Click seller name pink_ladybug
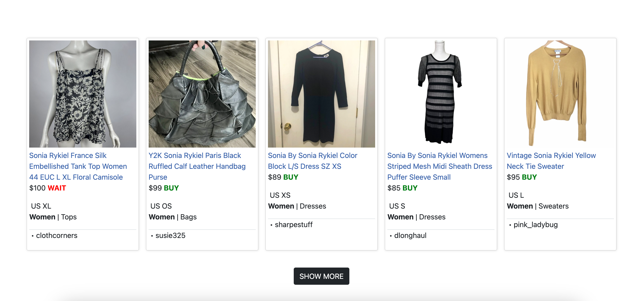Viewport: 644px width, 301px height. click(535, 225)
